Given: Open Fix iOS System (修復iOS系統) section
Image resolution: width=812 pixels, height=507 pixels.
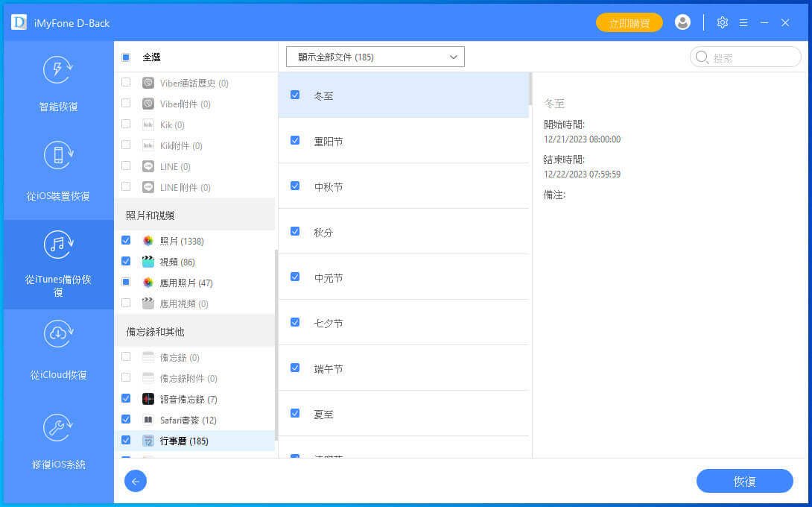Looking at the screenshot, I should [x=58, y=441].
